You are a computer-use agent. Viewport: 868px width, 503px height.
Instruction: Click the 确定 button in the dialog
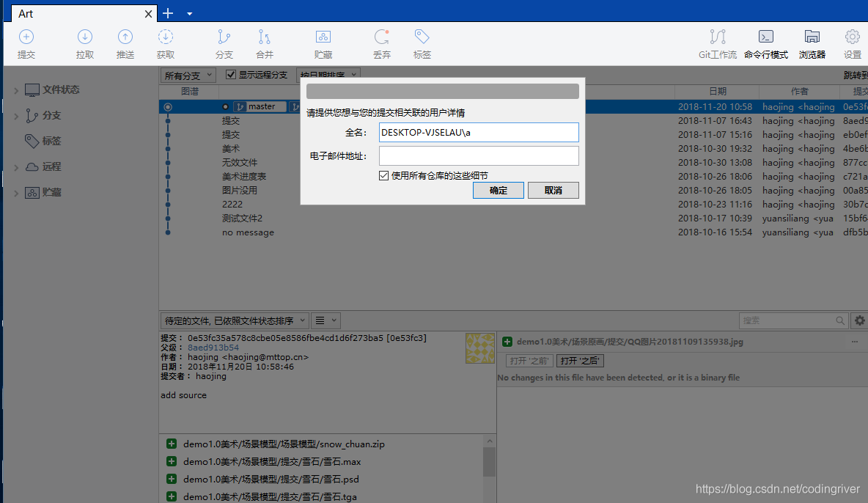(x=499, y=190)
